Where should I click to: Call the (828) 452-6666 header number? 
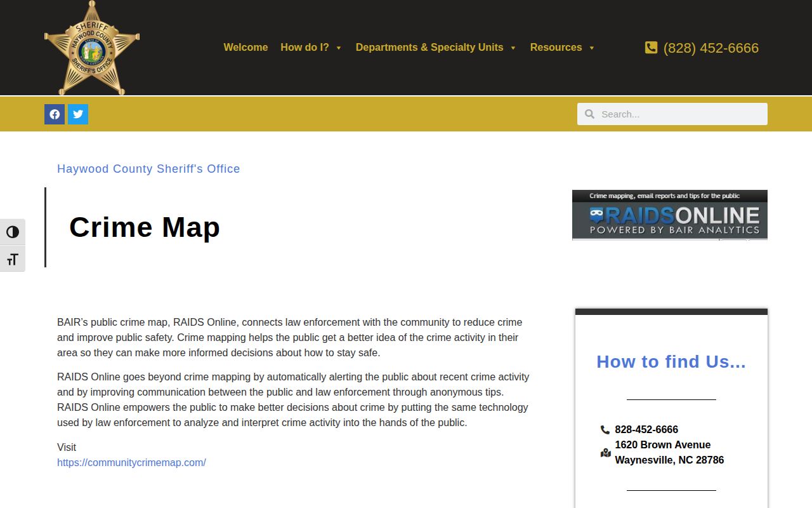click(x=710, y=48)
